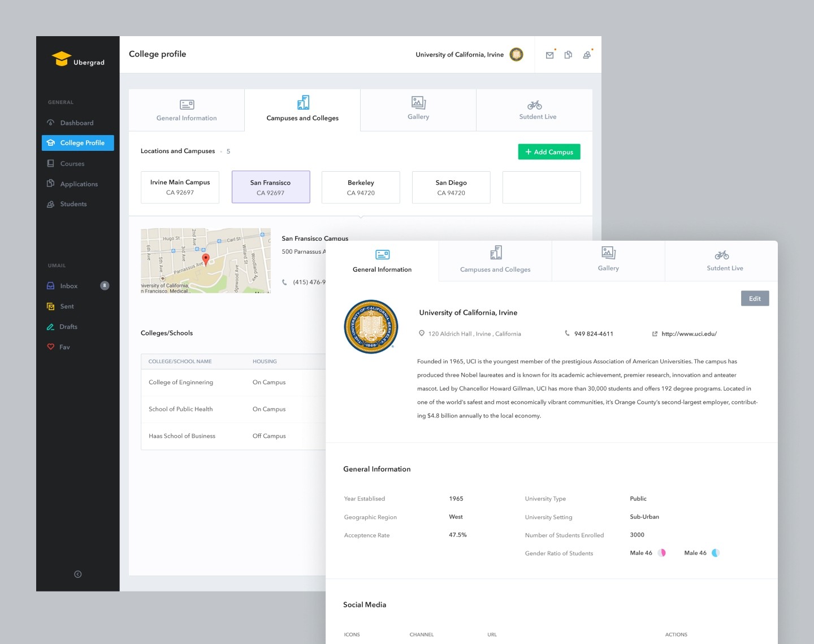Screen dimensions: 814x644
Task: Click the Sutdent Live bicycle icon in back window
Action: (x=535, y=105)
